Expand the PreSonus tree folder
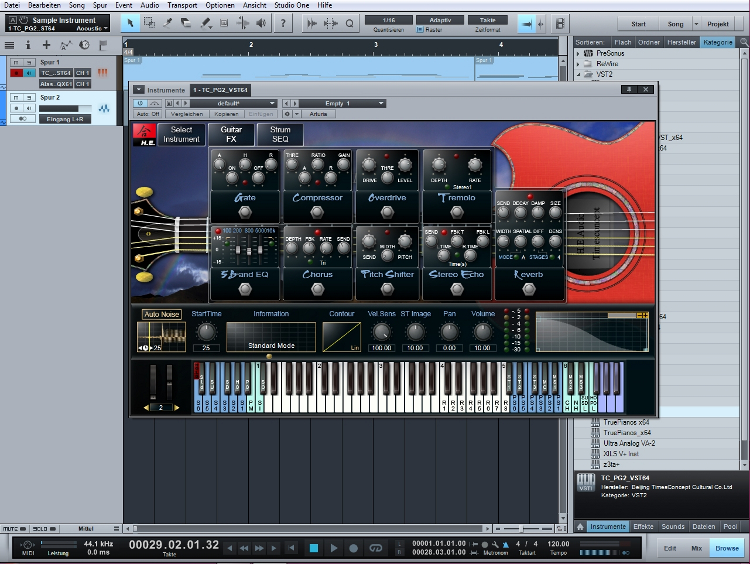The width and height of the screenshot is (750, 564). point(578,53)
